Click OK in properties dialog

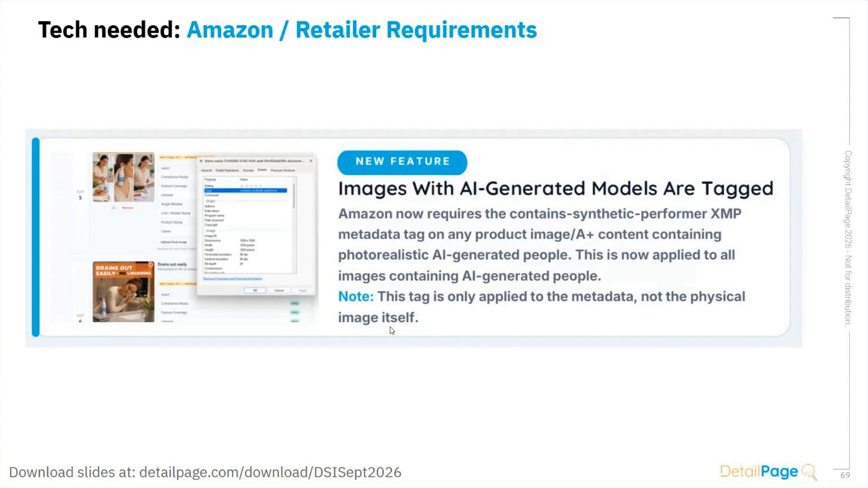tap(255, 291)
